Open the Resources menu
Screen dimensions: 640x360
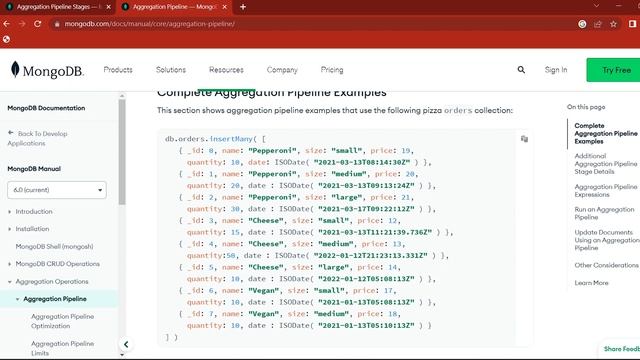click(226, 70)
